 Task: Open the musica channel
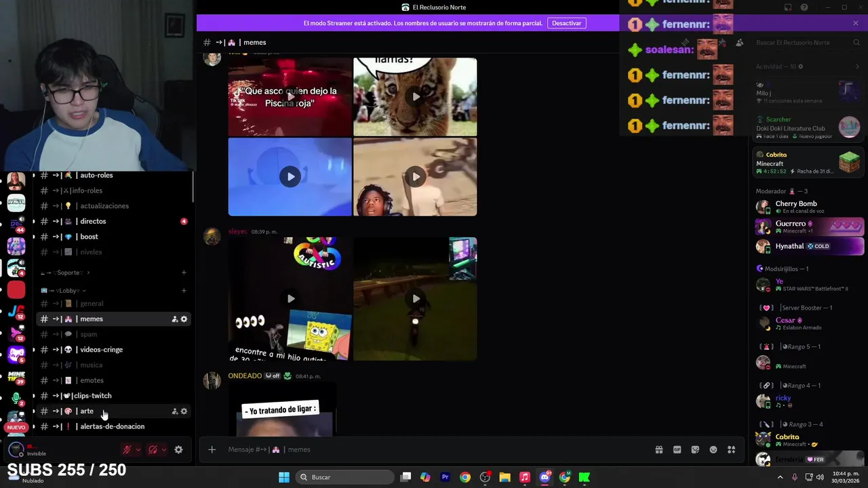[113, 365]
